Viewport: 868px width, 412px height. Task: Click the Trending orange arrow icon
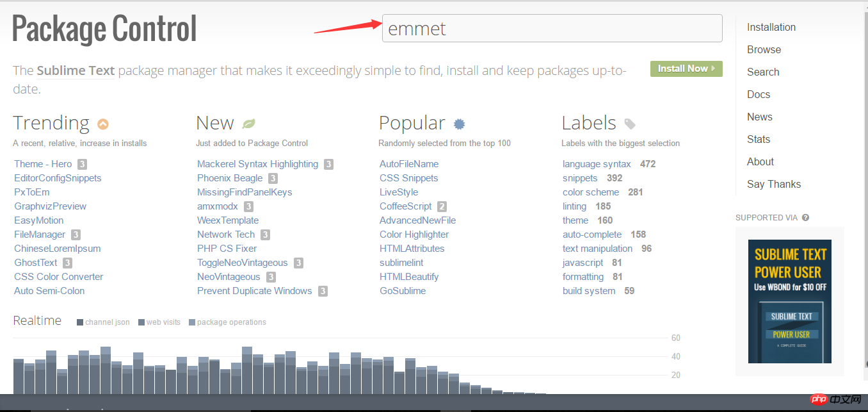[103, 124]
